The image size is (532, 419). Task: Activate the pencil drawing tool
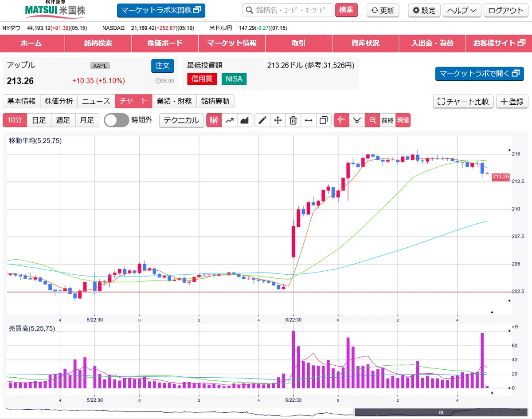point(262,120)
